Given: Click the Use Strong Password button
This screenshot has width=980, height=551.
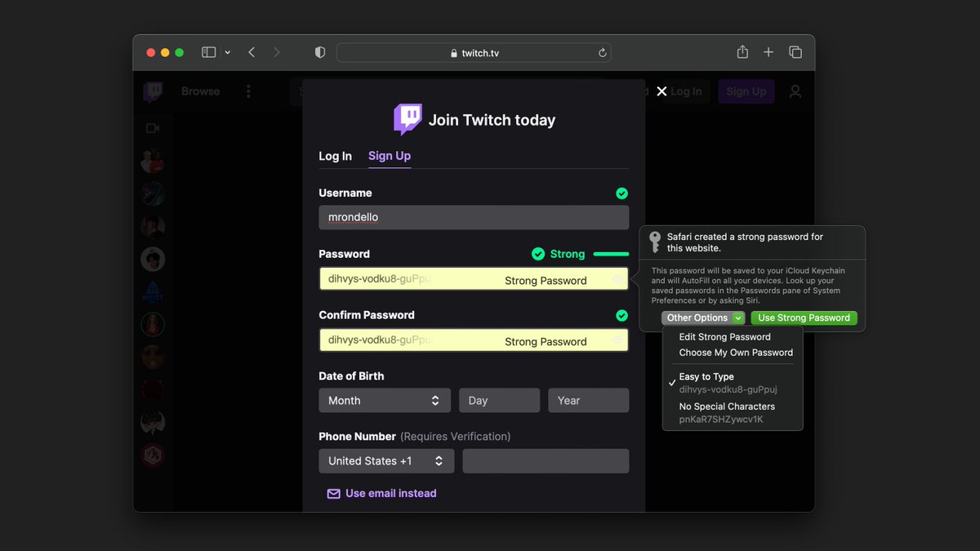Looking at the screenshot, I should pos(804,318).
